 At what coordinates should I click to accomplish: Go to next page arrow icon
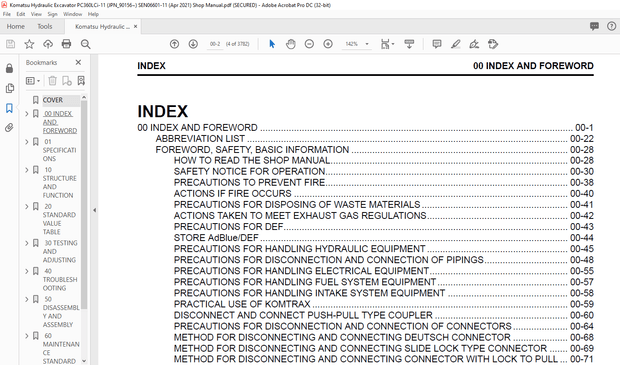tap(193, 44)
